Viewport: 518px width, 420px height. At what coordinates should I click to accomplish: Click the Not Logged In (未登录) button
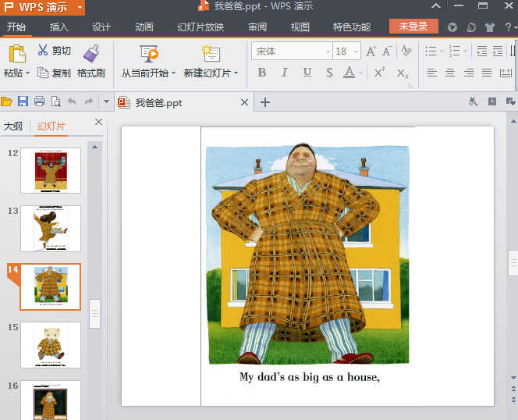[413, 27]
